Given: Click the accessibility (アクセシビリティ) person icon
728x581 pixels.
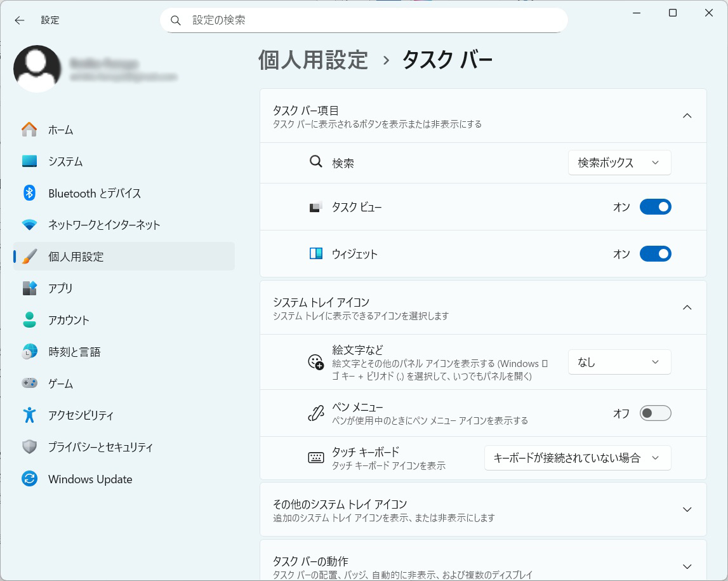Looking at the screenshot, I should pyautogui.click(x=29, y=415).
